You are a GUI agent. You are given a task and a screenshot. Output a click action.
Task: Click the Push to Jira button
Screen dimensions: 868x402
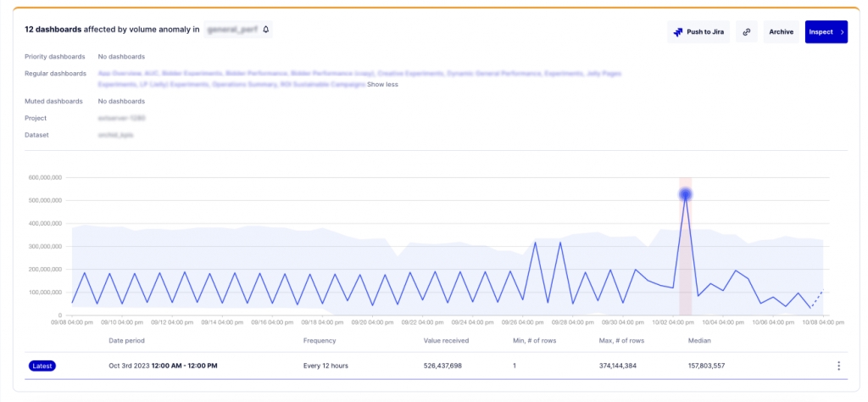point(698,32)
